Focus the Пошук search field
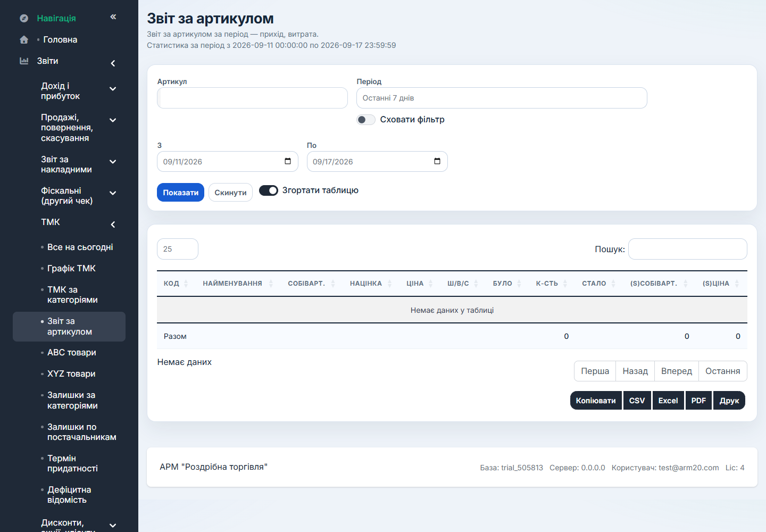766x532 pixels. 688,249
